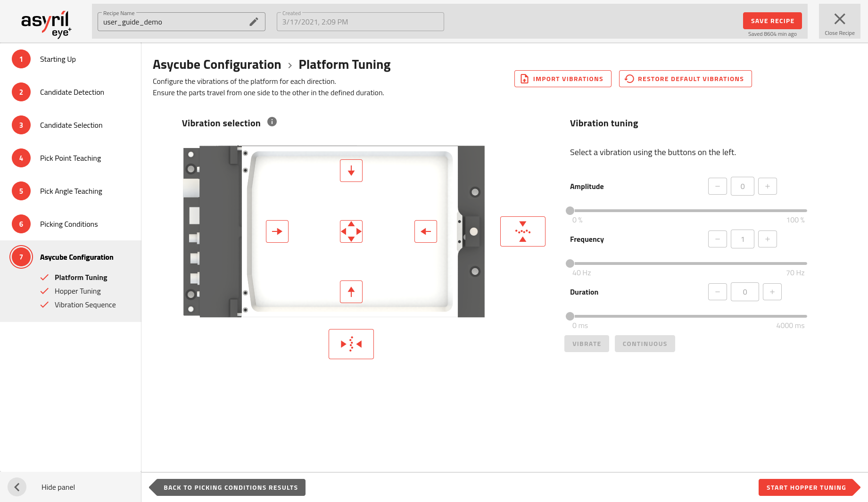Viewport: 868px width, 502px height.
Task: Select the upward vibration arrow on platform
Action: (351, 292)
